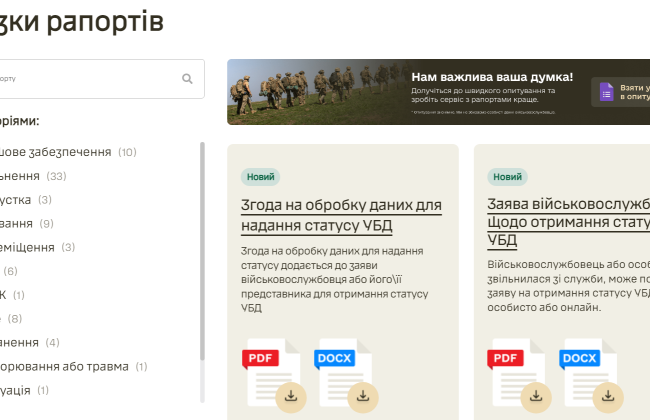Viewport: 650px width, 420px height.
Task: Select the category with count (9)
Action: 27,224
